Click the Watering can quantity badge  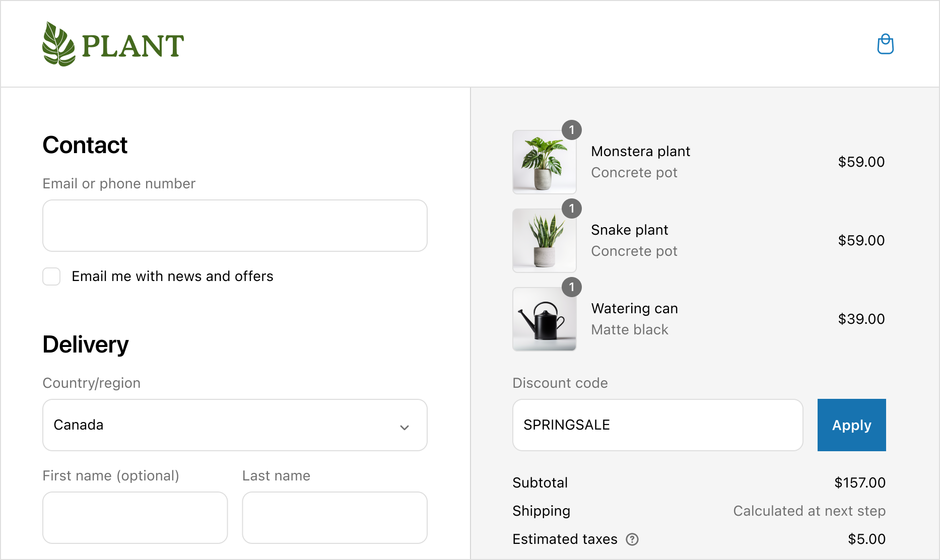tap(572, 287)
